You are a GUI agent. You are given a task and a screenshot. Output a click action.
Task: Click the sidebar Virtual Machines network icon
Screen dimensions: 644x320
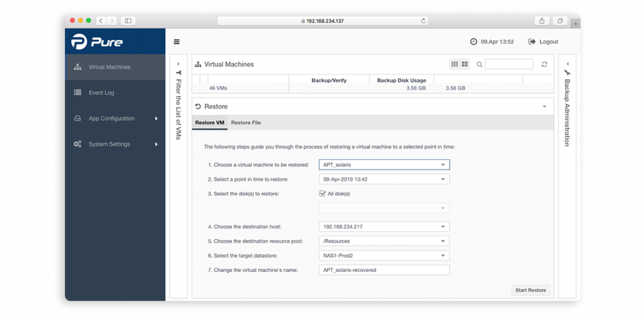click(77, 67)
